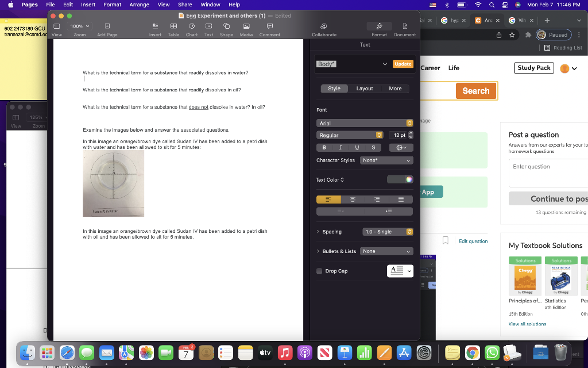The image size is (588, 368).
Task: Click the Add Page toolbar icon
Action: (107, 26)
